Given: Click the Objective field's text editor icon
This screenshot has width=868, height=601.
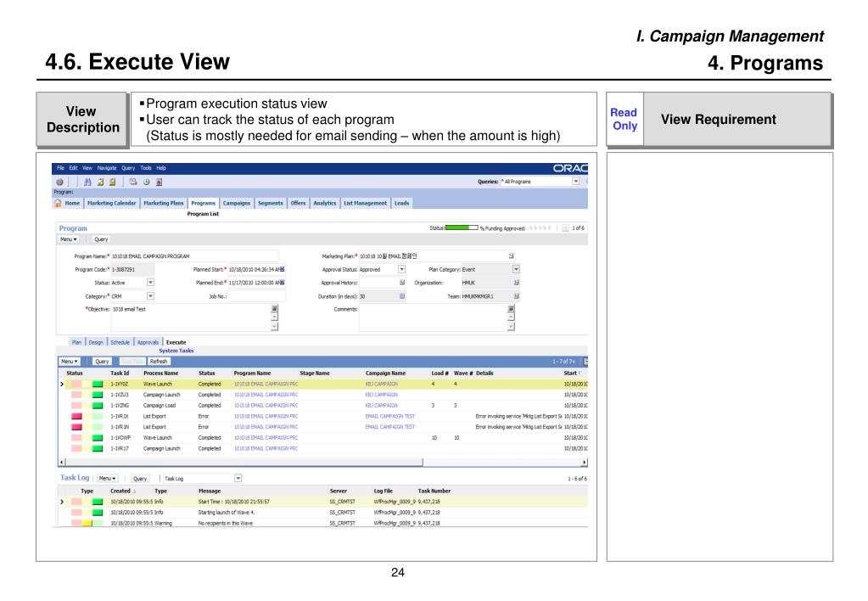Looking at the screenshot, I should pos(275,308).
